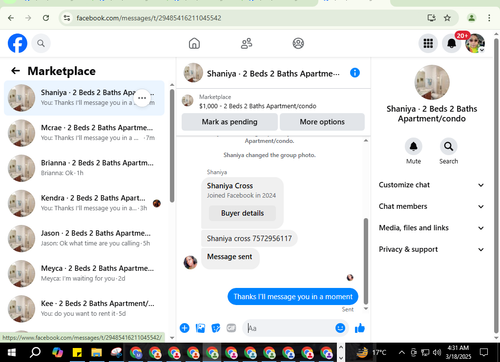Open the emoji picker smiley icon
The image size is (500, 362).
(340, 328)
